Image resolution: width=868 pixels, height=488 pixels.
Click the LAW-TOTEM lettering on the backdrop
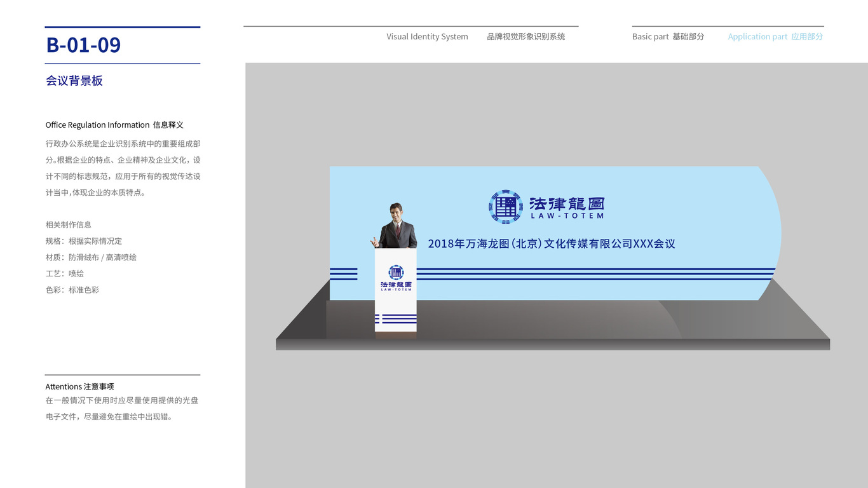[x=567, y=216]
